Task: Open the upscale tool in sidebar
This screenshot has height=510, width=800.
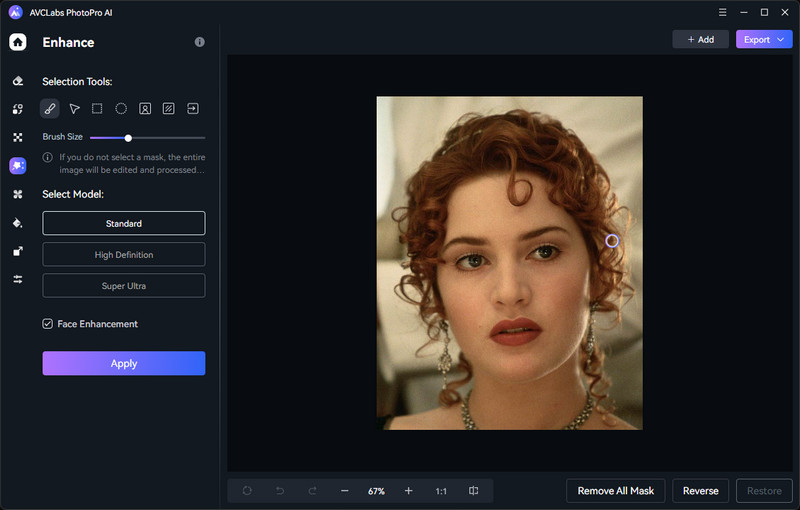Action: pos(18,251)
